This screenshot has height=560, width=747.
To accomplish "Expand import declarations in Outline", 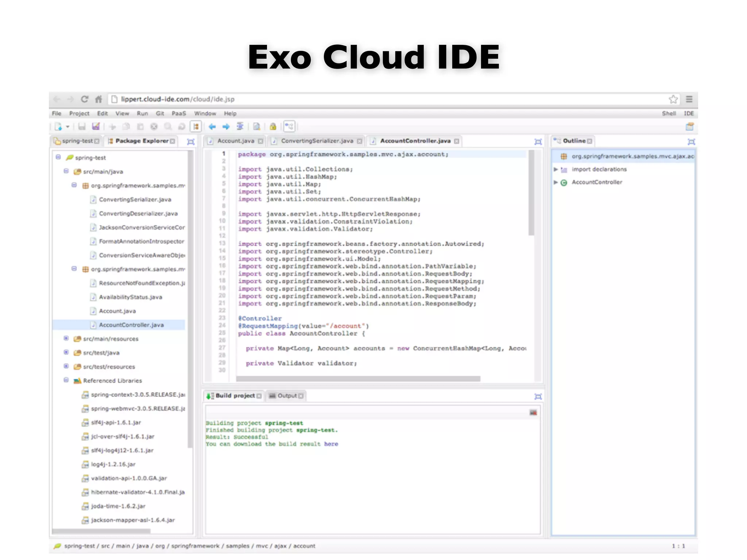I will (556, 170).
